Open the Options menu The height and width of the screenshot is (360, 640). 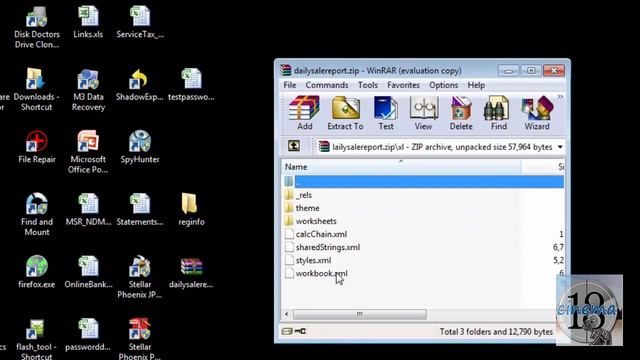[444, 85]
